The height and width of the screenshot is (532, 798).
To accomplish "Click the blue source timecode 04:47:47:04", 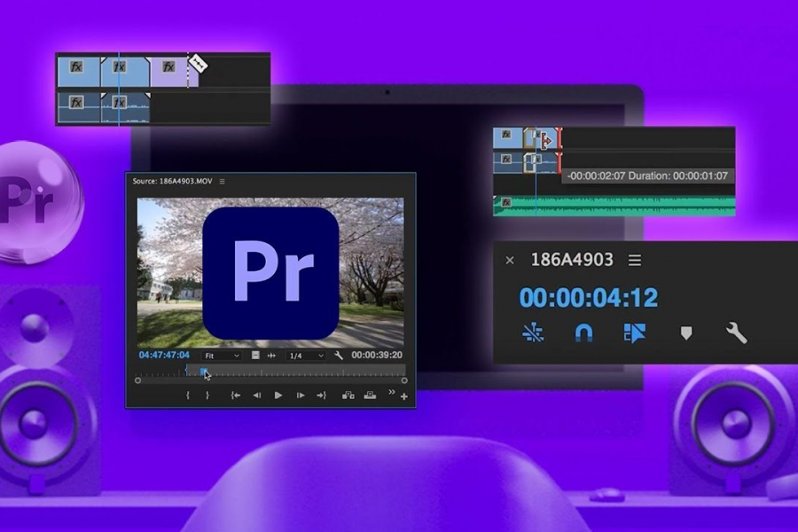I will point(164,355).
